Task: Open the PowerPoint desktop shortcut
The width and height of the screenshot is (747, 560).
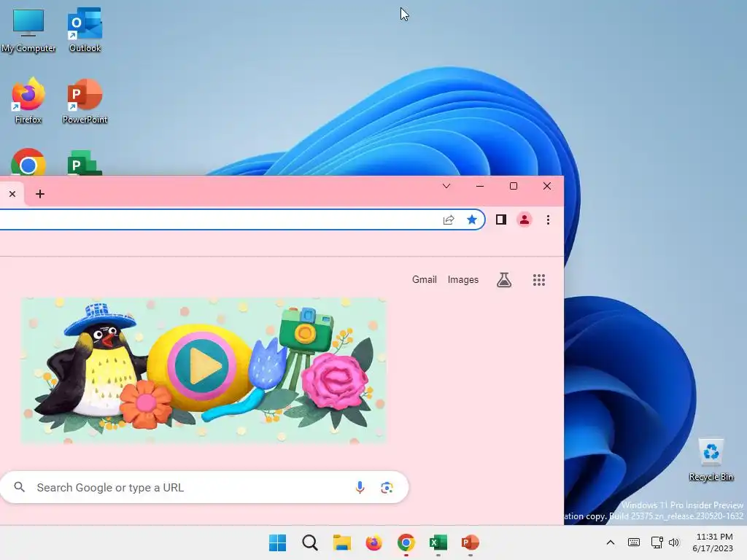Action: (x=85, y=101)
